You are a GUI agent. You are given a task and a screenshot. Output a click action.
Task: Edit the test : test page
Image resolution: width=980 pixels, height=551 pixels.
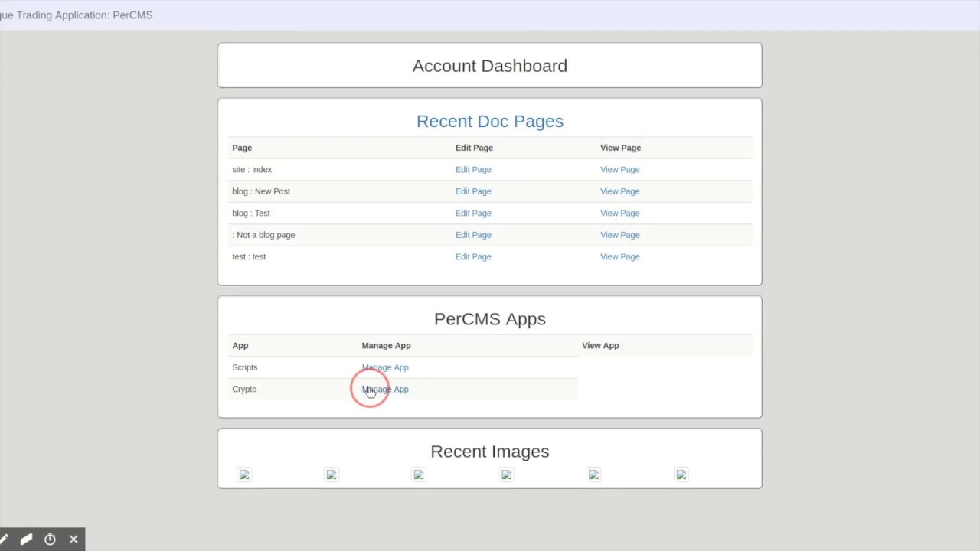(x=473, y=256)
